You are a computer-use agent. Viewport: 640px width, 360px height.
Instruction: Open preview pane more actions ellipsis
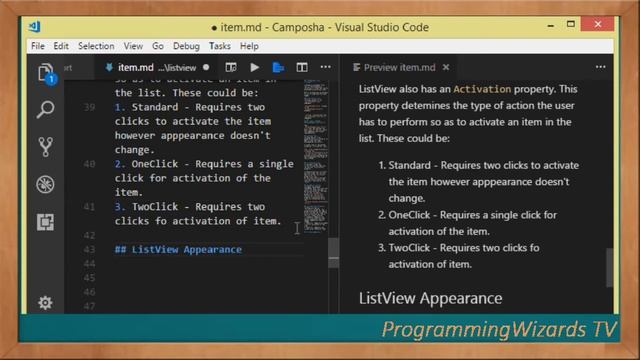(600, 67)
